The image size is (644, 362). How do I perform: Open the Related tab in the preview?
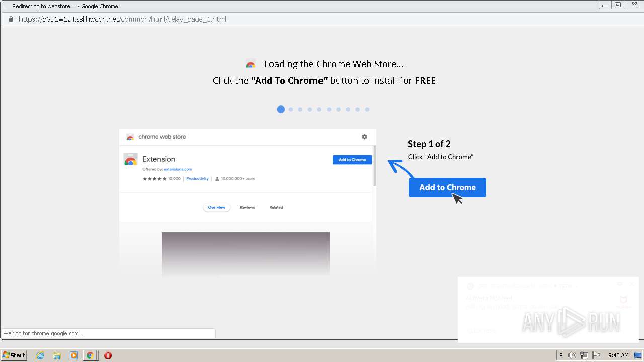coord(276,207)
